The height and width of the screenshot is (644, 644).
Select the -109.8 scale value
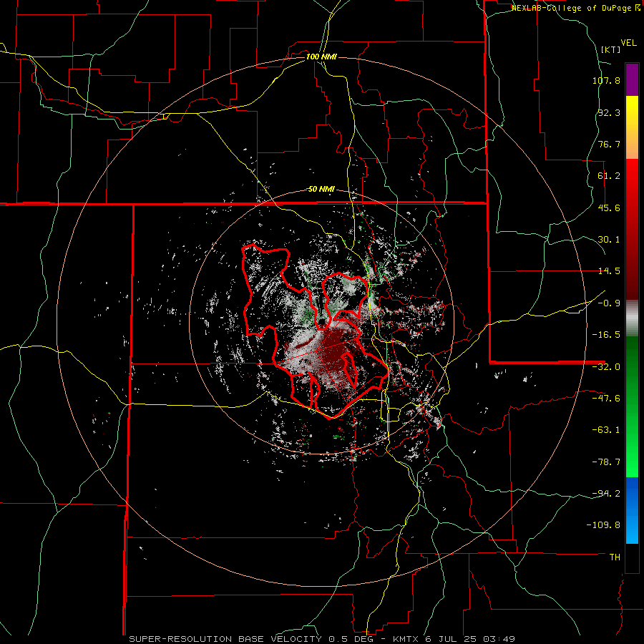click(x=604, y=525)
